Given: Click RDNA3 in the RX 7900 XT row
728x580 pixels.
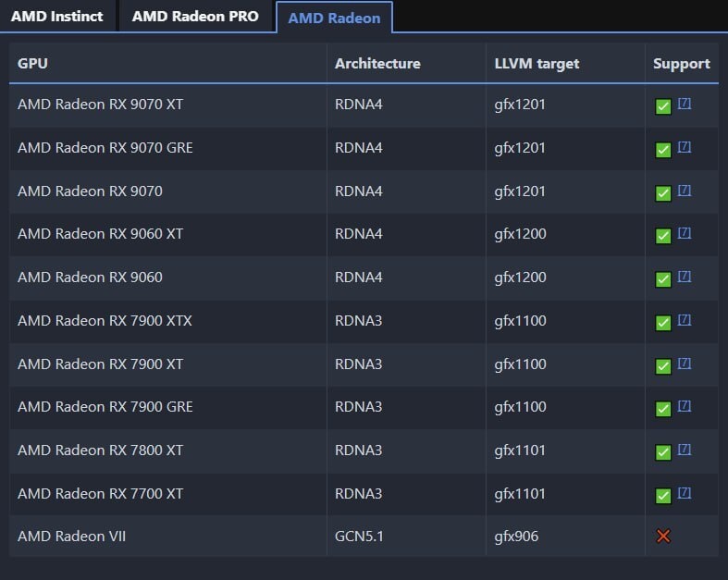Looking at the screenshot, I should [x=358, y=364].
